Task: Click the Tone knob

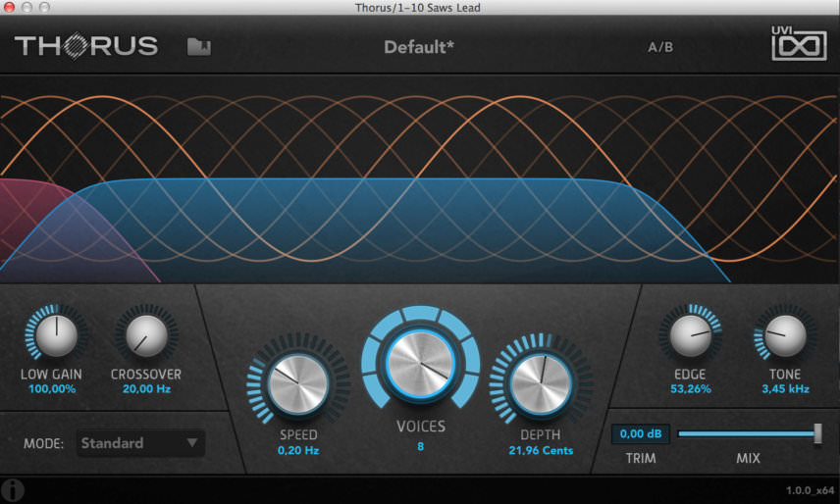Action: tap(785, 335)
